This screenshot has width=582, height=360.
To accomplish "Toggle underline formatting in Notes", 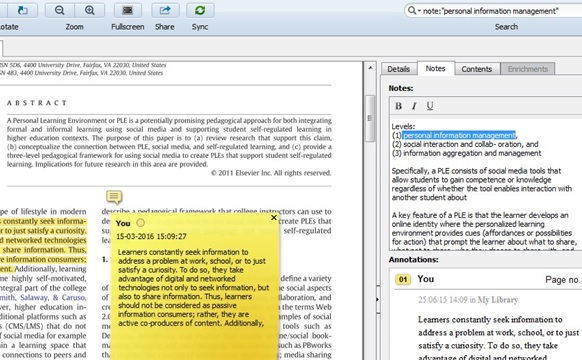I will 430,106.
